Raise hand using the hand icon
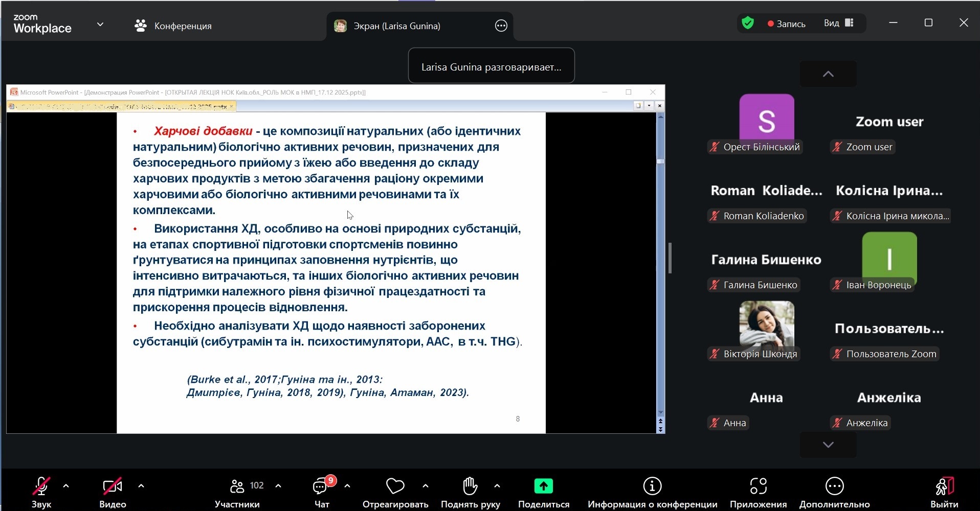 (470, 486)
